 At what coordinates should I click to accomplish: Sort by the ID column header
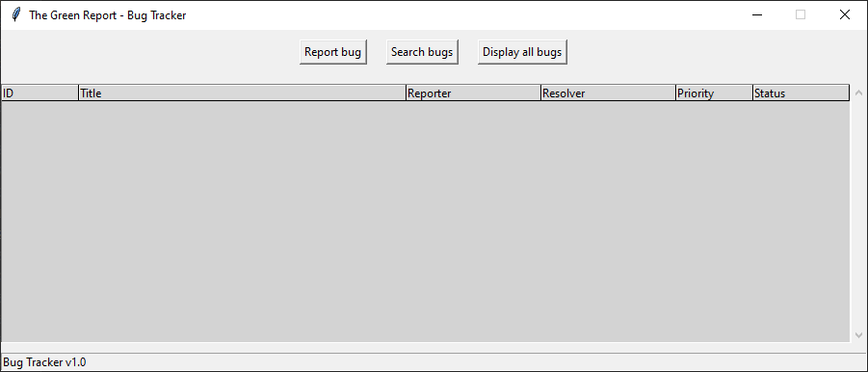pos(39,93)
